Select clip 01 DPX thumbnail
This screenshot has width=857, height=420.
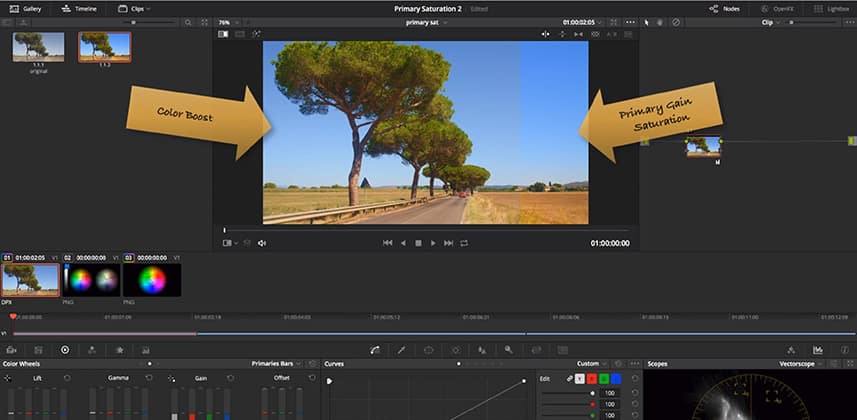pos(30,279)
